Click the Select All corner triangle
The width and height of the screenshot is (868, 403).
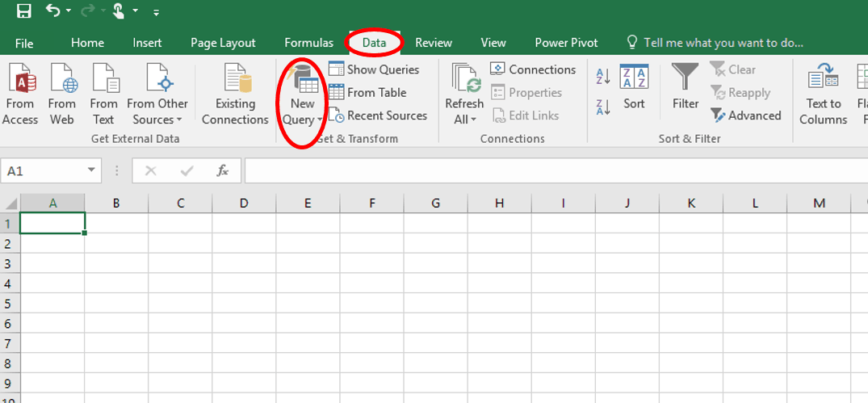[x=11, y=204]
